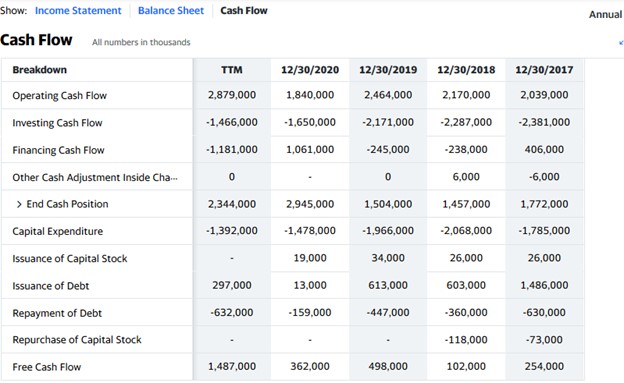
Task: Click the -2,381,000 Investing Cash Flow cell
Action: click(544, 122)
